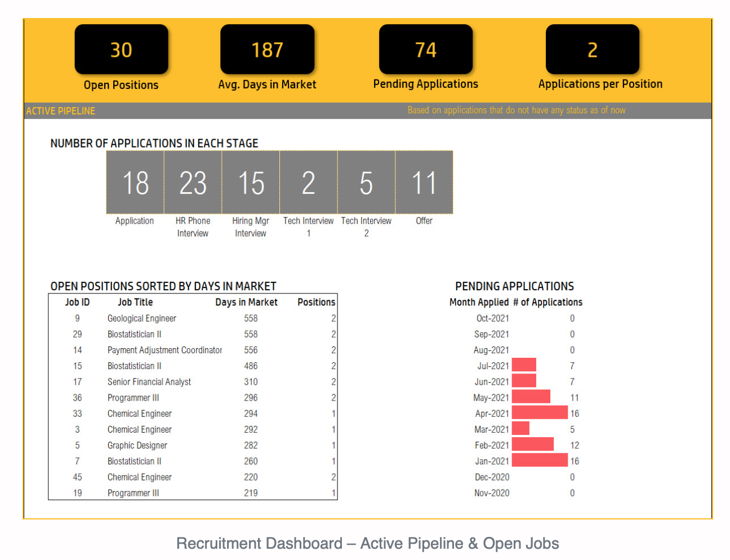Select the Senior Financial Analyst row
730x560 pixels.
pyautogui.click(x=193, y=381)
